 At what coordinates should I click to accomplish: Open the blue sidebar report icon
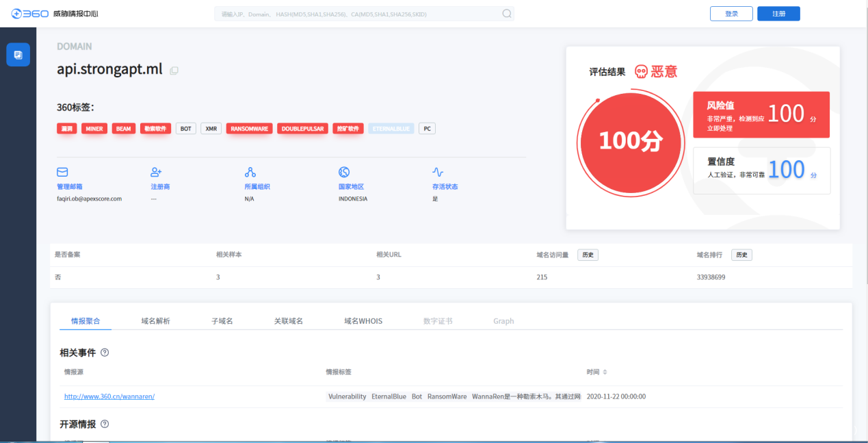point(18,55)
